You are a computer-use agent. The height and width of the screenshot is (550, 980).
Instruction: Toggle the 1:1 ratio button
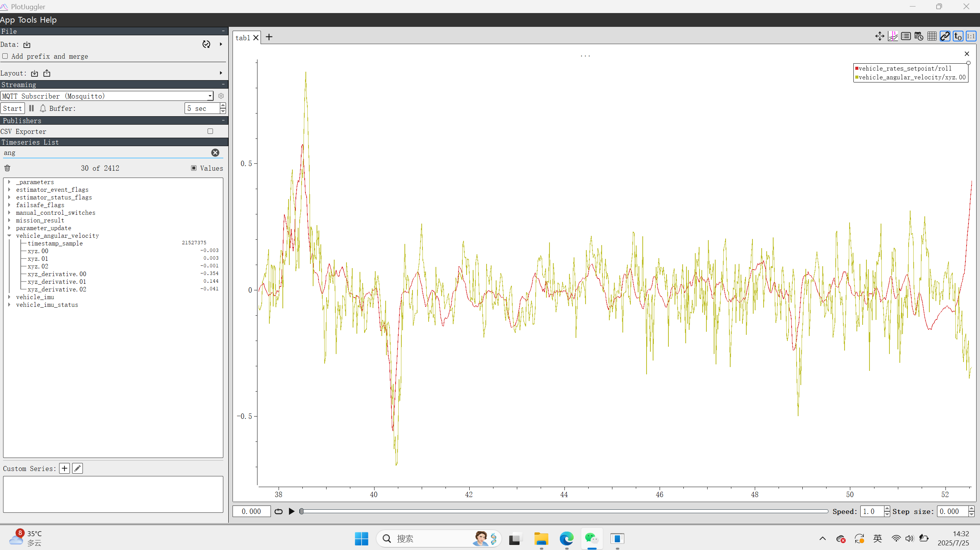click(x=971, y=36)
